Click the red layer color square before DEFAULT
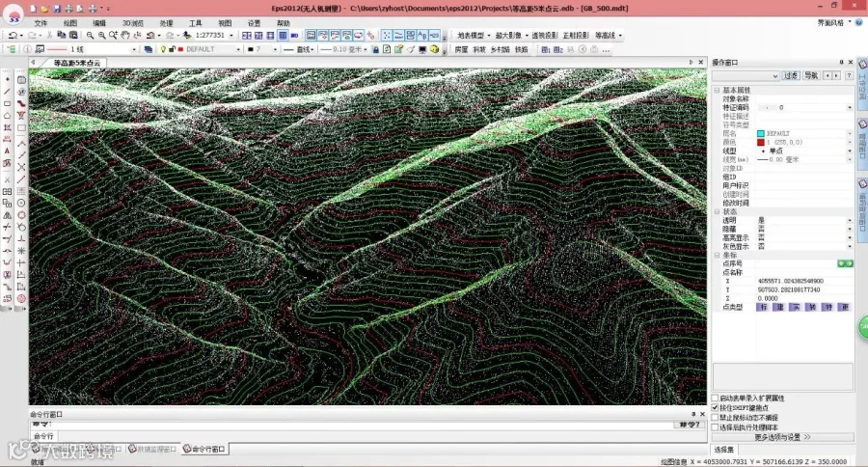 (181, 49)
